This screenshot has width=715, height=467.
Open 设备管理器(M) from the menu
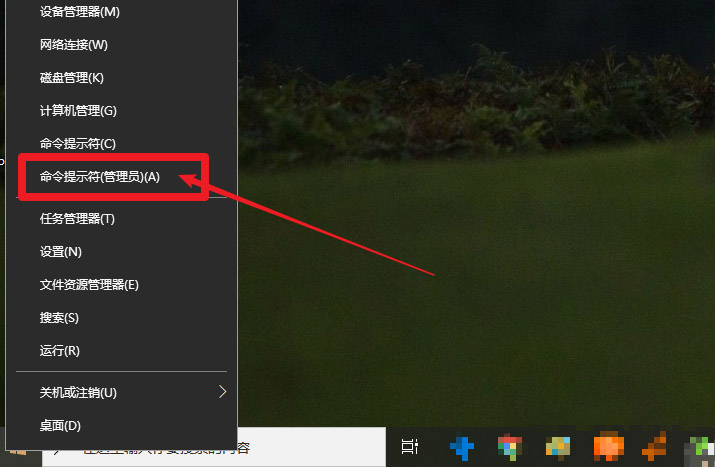point(79,12)
